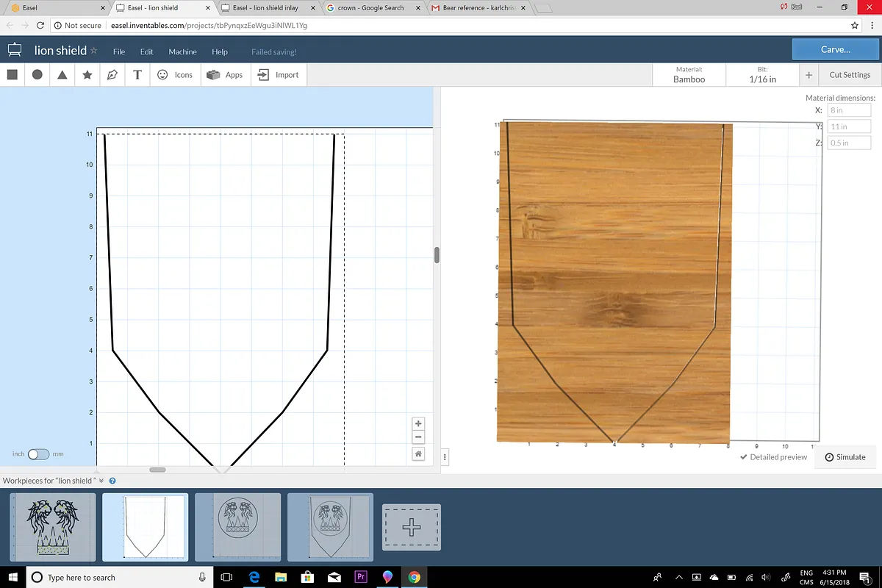Open the Bamboo material selector
The image size is (882, 588).
(x=689, y=75)
